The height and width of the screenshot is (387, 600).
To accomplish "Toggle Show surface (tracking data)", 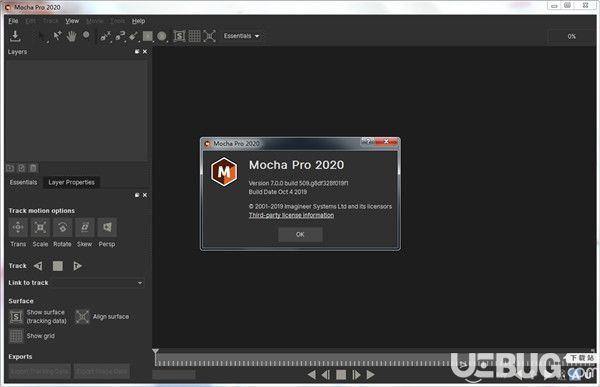I will coord(16,317).
